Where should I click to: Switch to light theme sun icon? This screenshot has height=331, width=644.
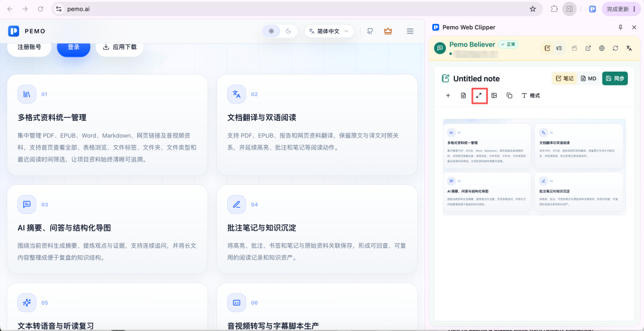point(271,31)
